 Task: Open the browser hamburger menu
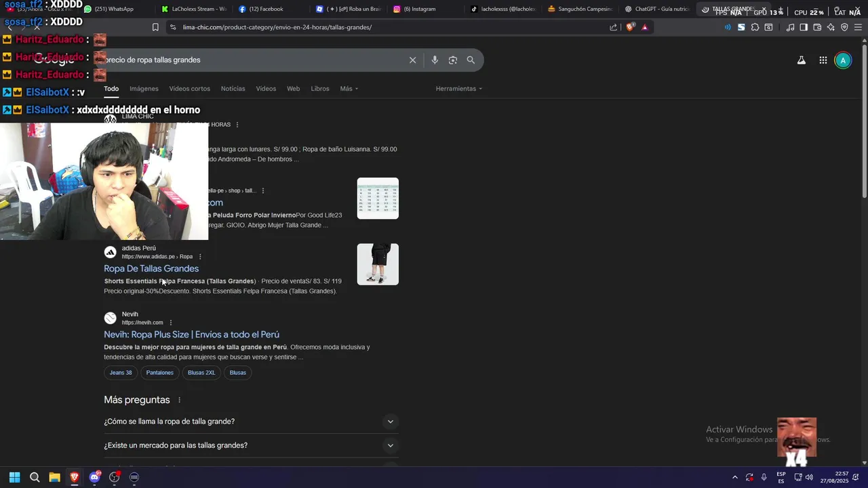click(858, 27)
